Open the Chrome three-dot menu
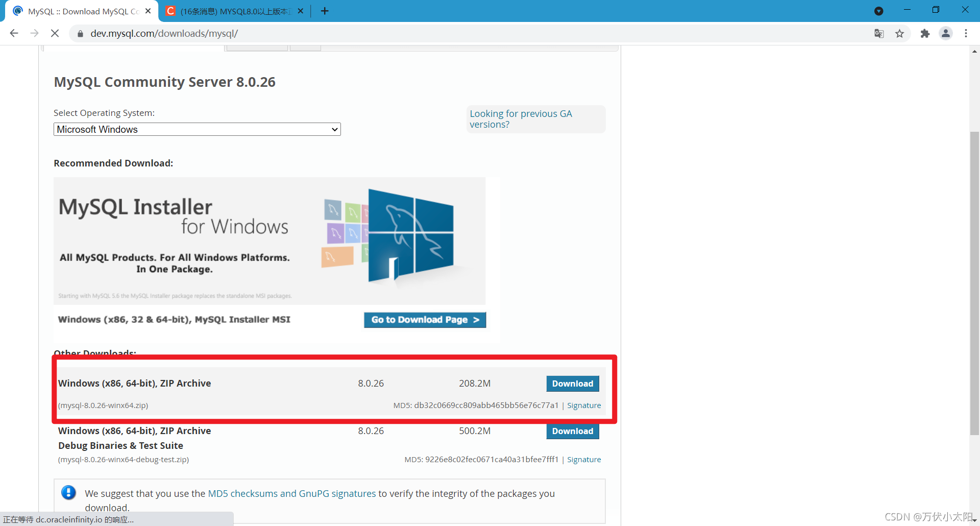 (x=966, y=34)
